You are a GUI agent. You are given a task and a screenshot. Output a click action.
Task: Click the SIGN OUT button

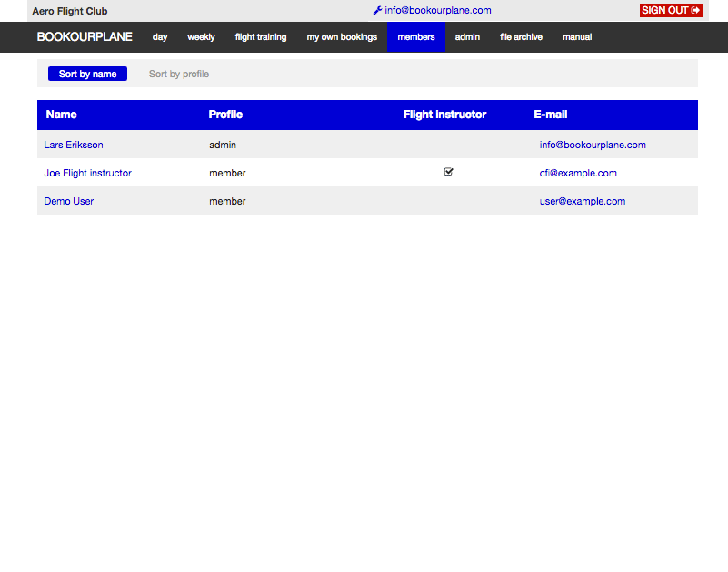pos(671,10)
